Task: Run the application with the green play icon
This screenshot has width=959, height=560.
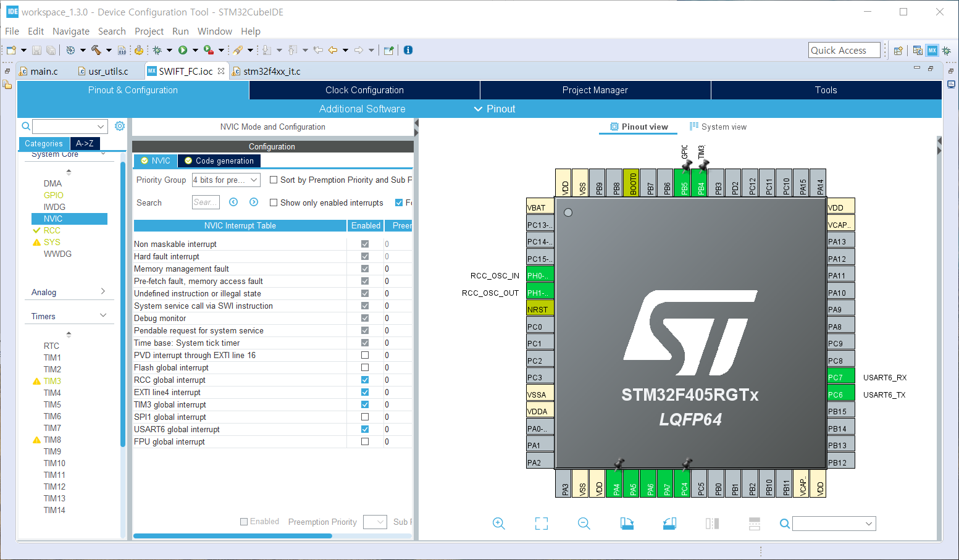Action: click(183, 49)
